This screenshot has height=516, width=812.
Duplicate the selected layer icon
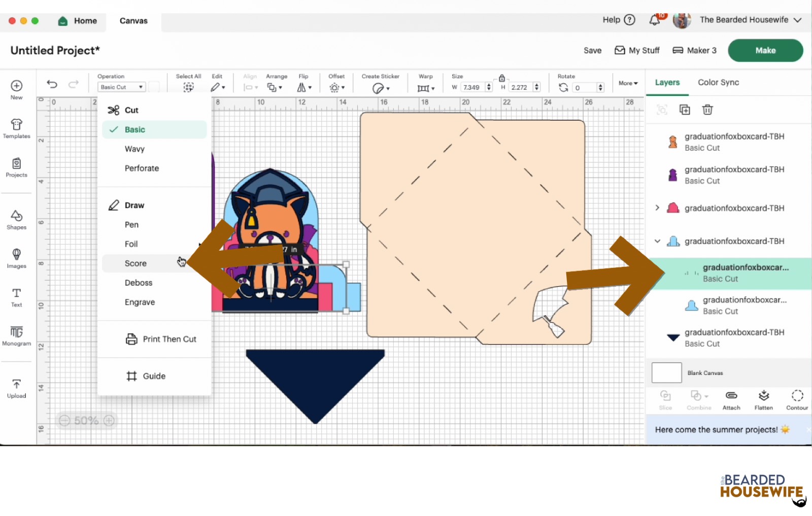(685, 110)
